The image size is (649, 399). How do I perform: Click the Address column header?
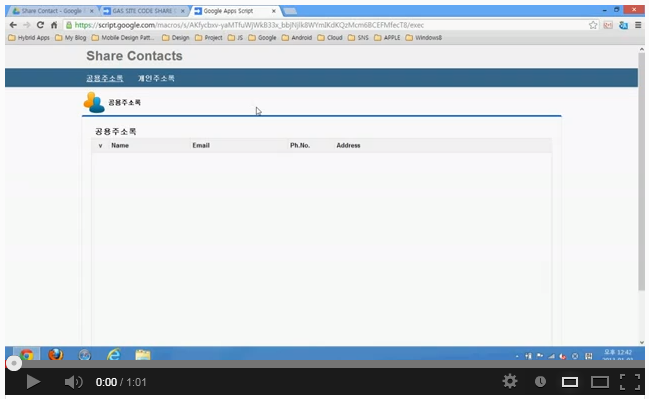[x=348, y=145]
